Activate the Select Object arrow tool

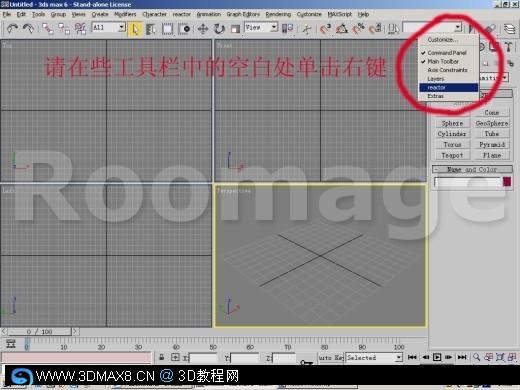(135, 29)
